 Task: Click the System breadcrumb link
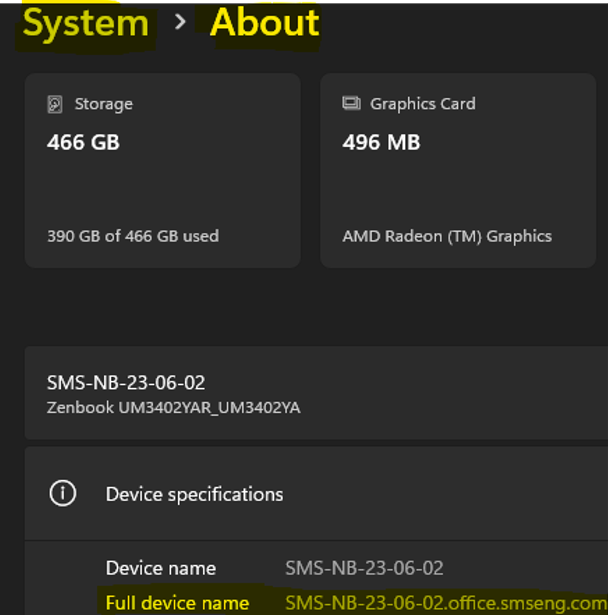coord(85,24)
